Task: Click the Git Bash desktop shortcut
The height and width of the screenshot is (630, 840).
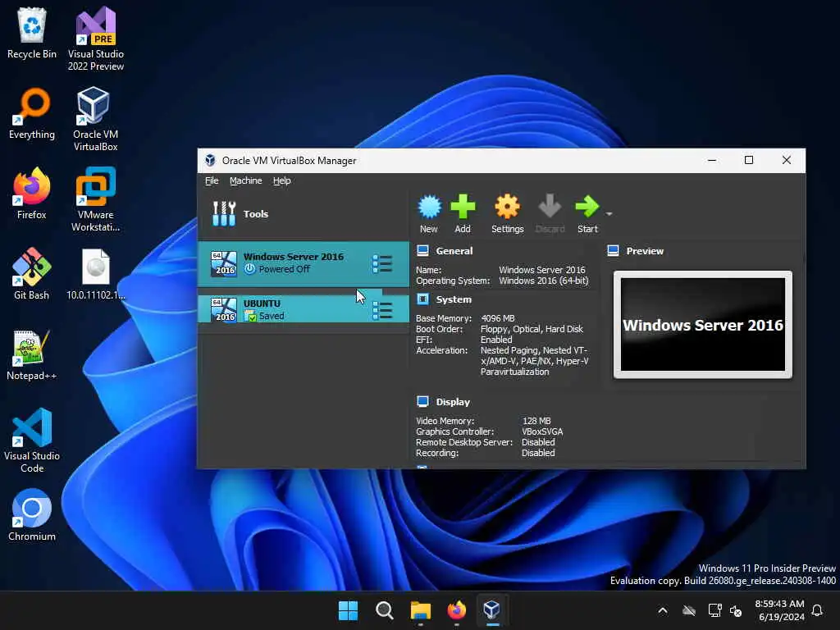Action: 32,274
